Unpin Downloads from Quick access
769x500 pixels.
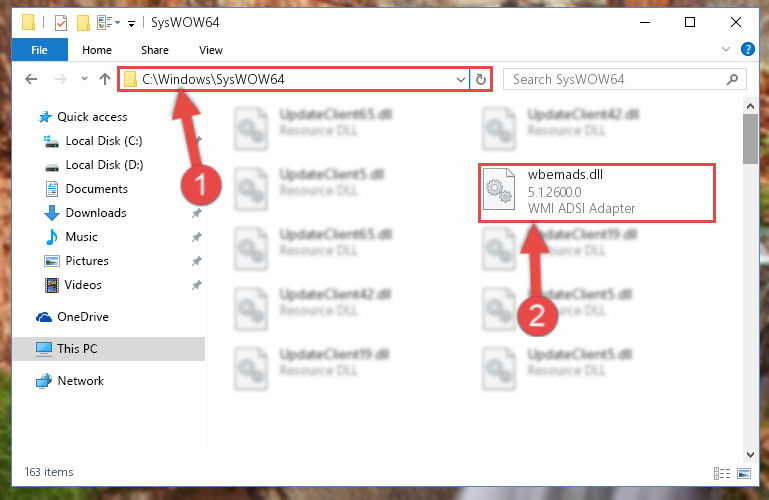coord(197,213)
